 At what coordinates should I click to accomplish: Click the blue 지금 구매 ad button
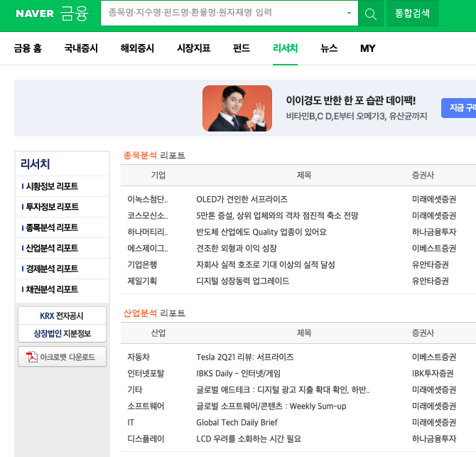point(459,108)
